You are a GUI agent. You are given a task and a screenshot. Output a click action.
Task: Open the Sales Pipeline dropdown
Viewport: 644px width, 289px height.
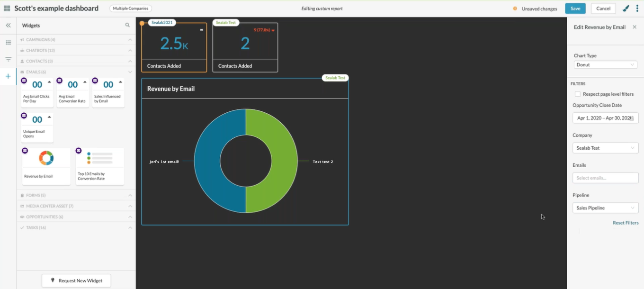[605, 208]
